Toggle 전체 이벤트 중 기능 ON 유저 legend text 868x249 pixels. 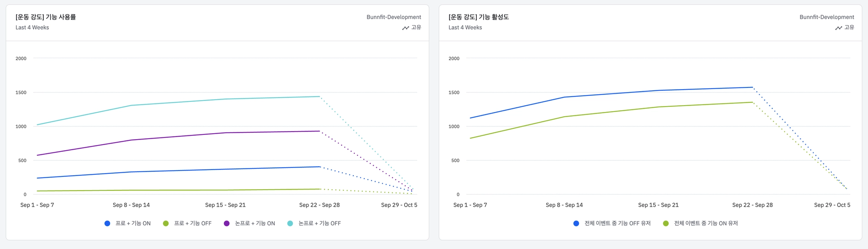click(x=706, y=224)
